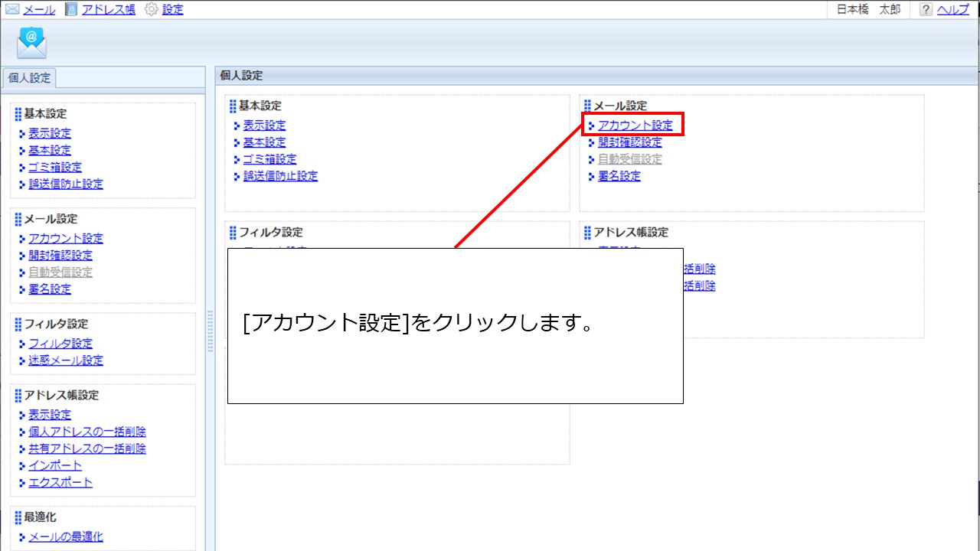This screenshot has height=551, width=980.
Task: Open the アドレス帳 top menu link
Action: pyautogui.click(x=108, y=10)
